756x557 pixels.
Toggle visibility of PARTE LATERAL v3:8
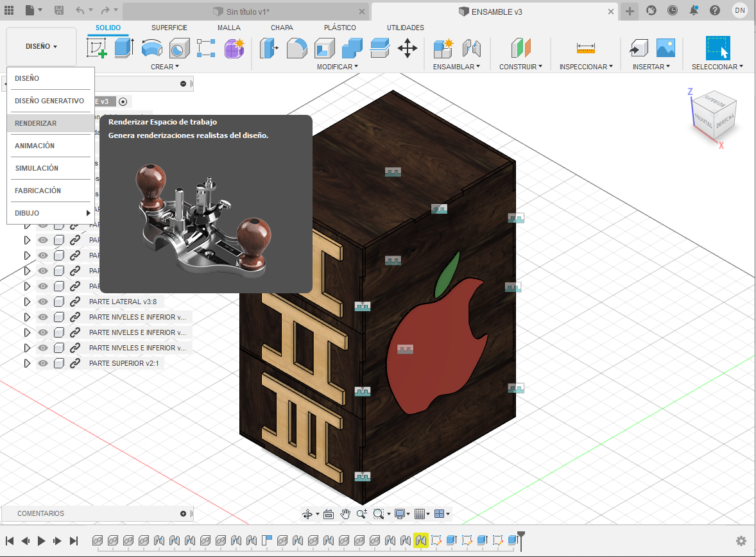point(43,302)
